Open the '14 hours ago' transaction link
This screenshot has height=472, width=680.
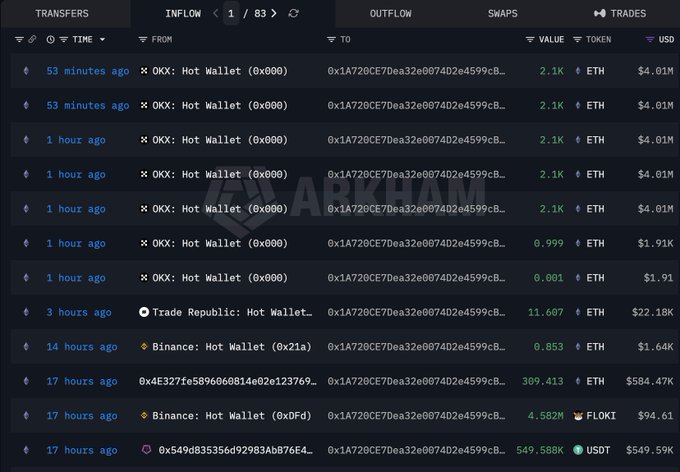tap(82, 347)
